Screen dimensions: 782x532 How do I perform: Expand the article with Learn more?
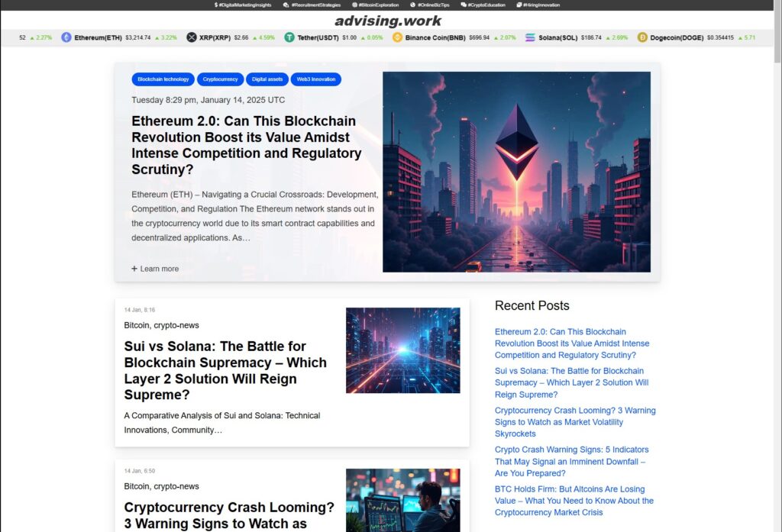[155, 269]
